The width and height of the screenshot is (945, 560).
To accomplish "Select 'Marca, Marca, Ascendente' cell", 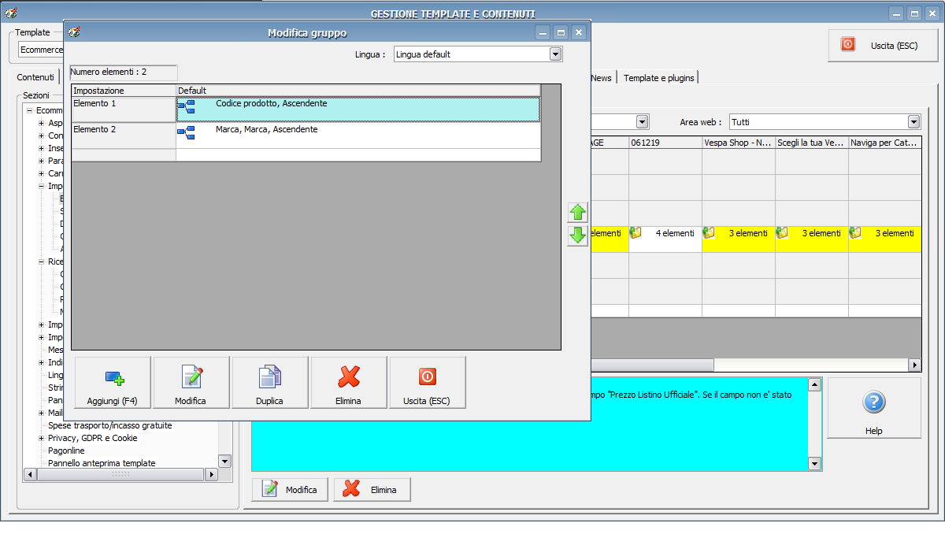I will point(358,135).
